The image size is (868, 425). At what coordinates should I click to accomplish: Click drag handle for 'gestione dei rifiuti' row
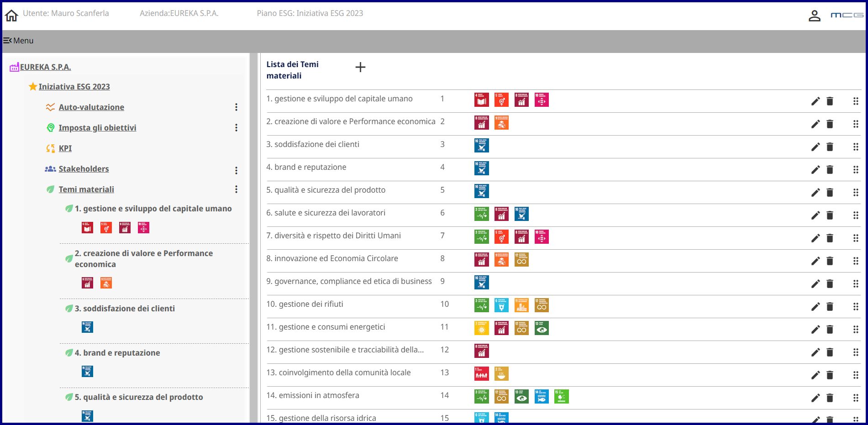pos(856,307)
